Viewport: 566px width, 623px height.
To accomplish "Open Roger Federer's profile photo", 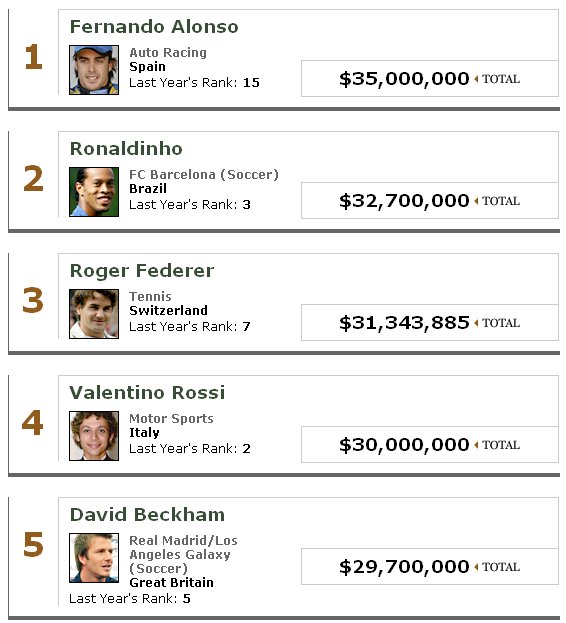I will tap(94, 314).
